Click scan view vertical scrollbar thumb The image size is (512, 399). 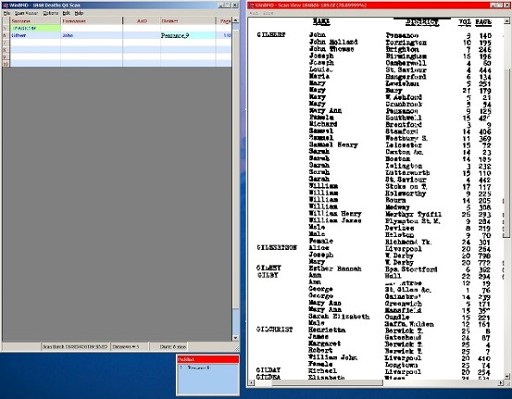[x=507, y=152]
